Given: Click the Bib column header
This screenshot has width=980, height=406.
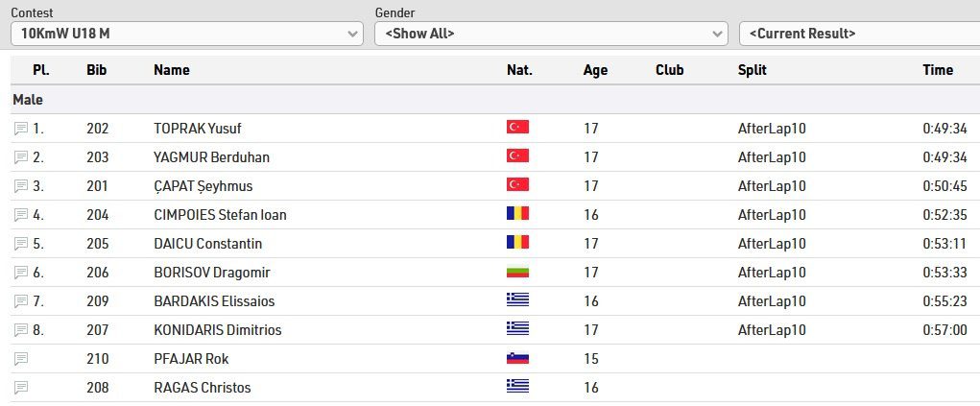Looking at the screenshot, I should tap(97, 70).
